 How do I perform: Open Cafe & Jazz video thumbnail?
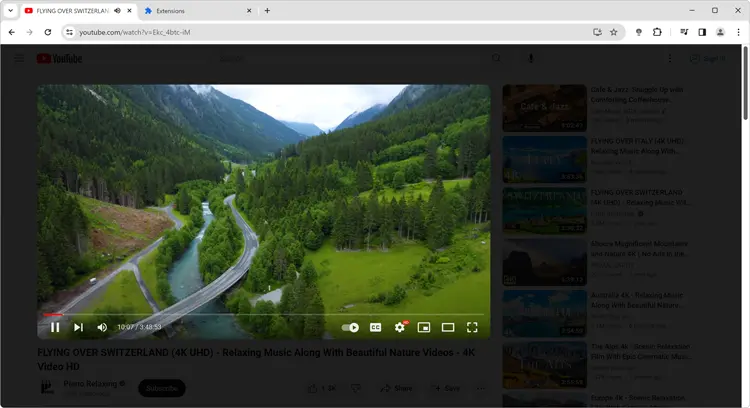click(x=544, y=108)
